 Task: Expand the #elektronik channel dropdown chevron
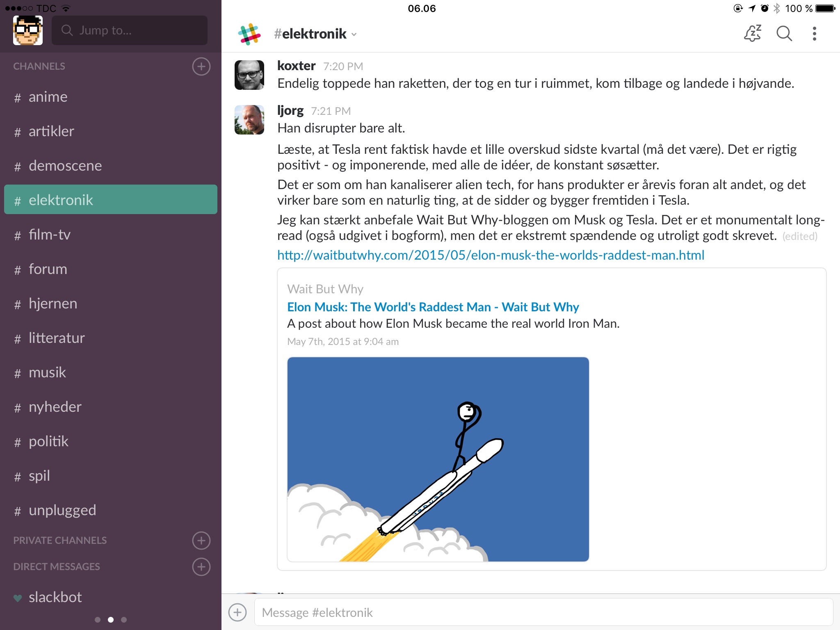pos(354,34)
